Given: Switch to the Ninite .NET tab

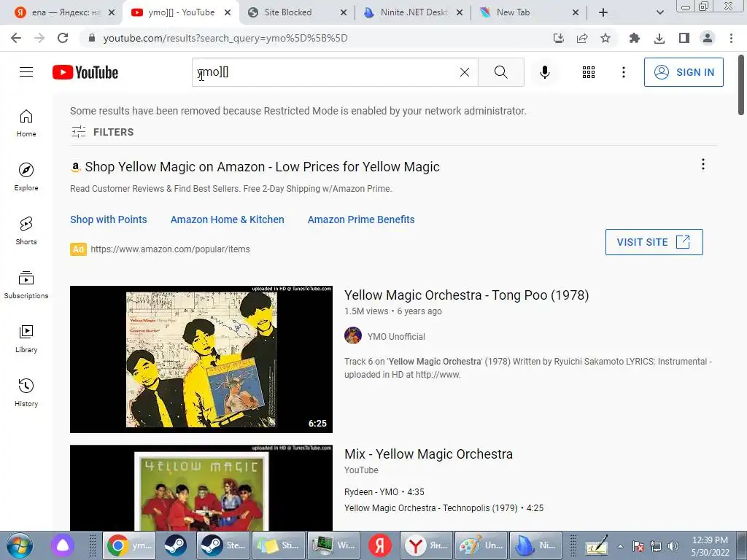Looking at the screenshot, I should [x=412, y=12].
